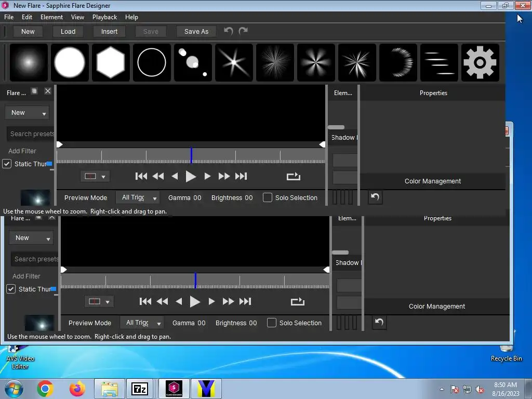Open Google Chrome from taskbar
532x399 pixels.
tap(45, 389)
